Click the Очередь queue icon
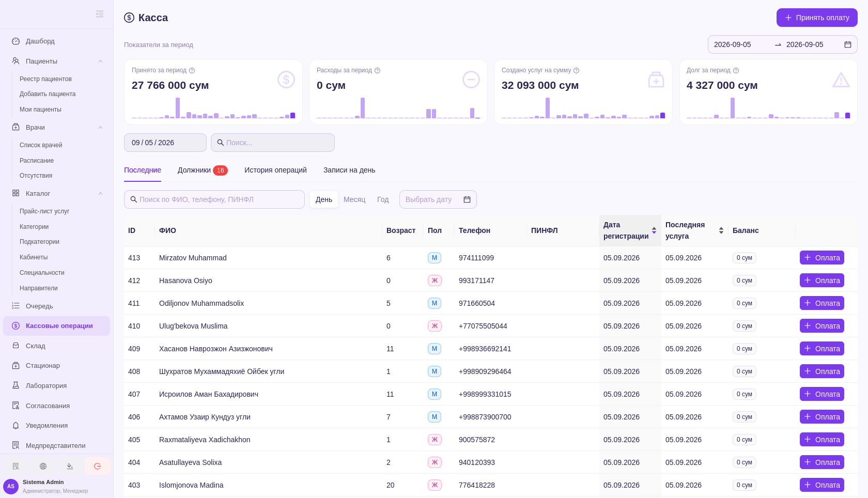Viewport: 868px width, 498px height. pyautogui.click(x=16, y=306)
